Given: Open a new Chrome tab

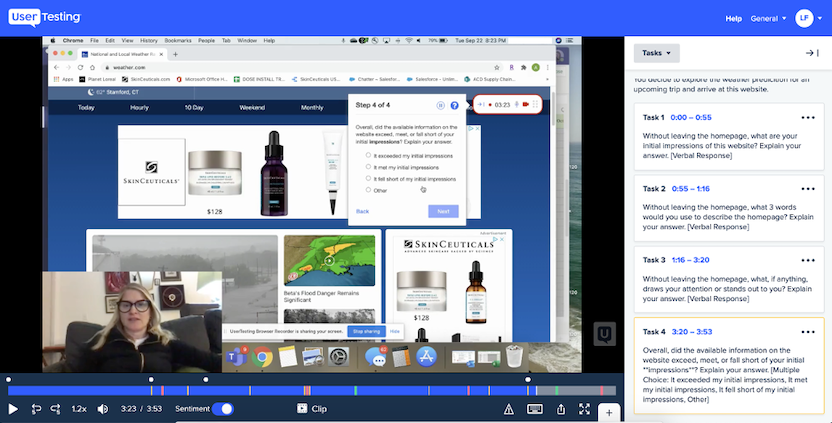Looking at the screenshot, I should point(176,54).
